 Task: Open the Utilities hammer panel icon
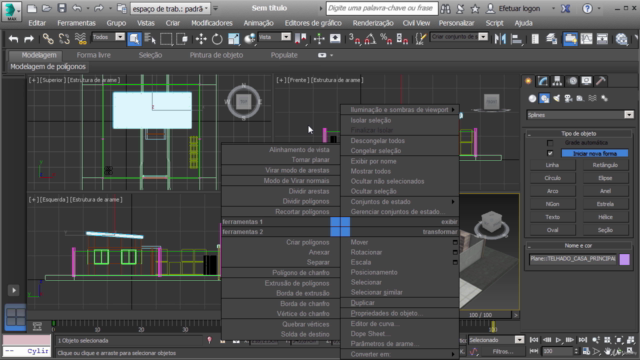(x=601, y=81)
